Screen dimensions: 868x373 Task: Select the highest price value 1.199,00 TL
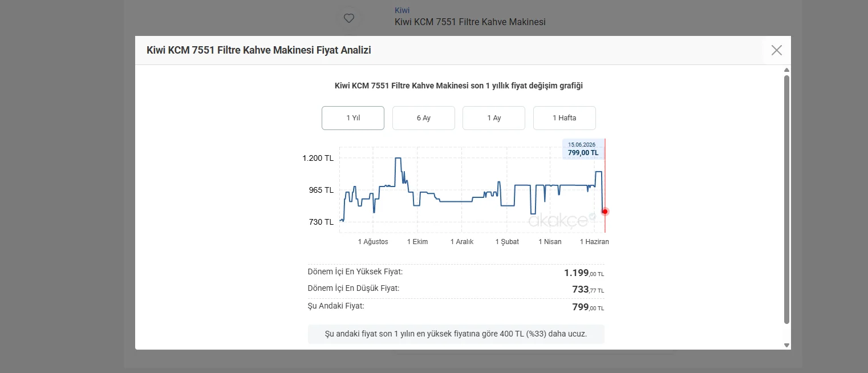click(584, 273)
